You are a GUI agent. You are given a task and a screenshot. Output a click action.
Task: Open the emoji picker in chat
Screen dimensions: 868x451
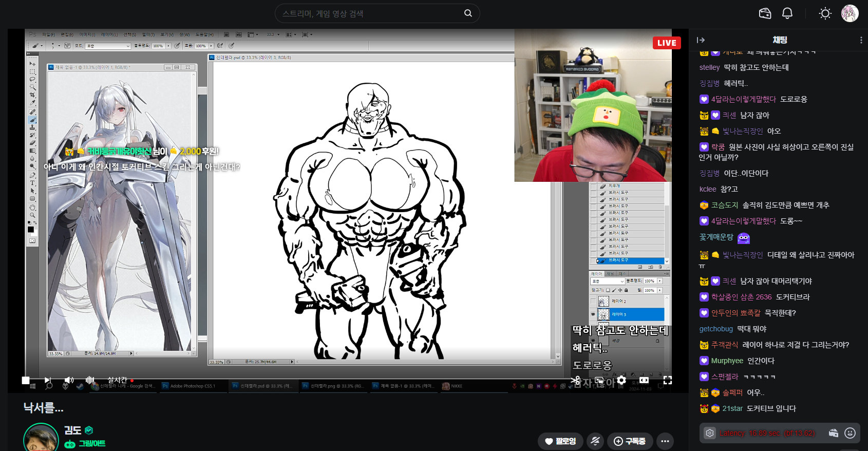click(x=850, y=433)
